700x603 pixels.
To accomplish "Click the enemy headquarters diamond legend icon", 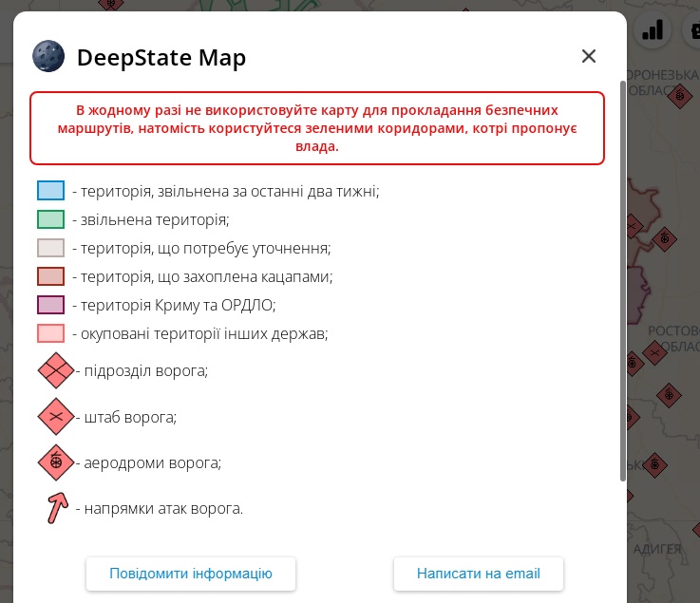I will [x=56, y=417].
